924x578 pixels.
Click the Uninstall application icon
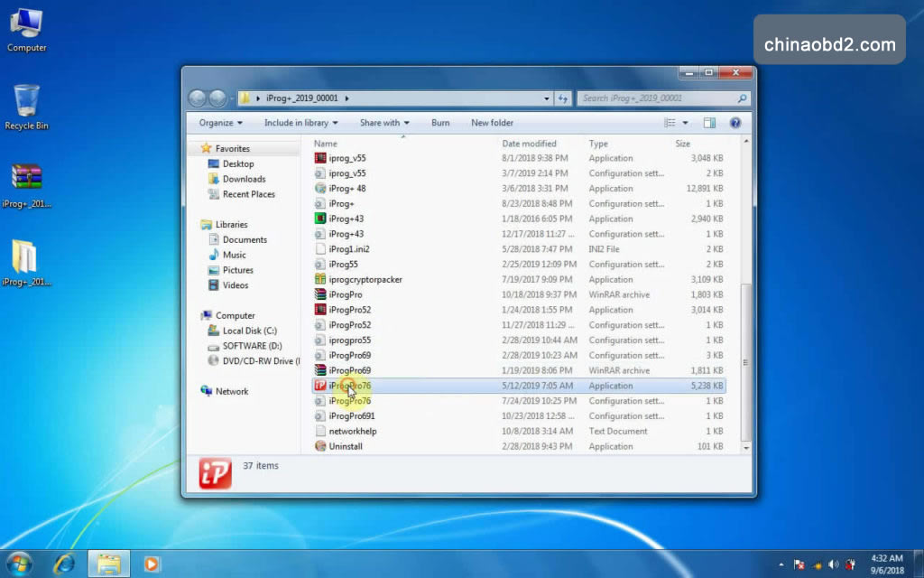tap(320, 446)
